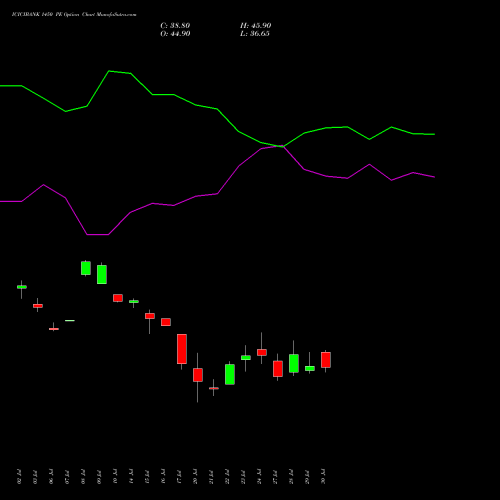Click the 15 Jul date label

[147, 477]
